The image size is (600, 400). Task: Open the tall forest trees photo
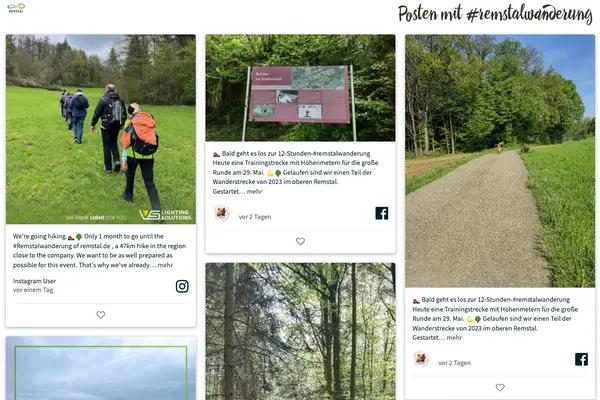300,331
